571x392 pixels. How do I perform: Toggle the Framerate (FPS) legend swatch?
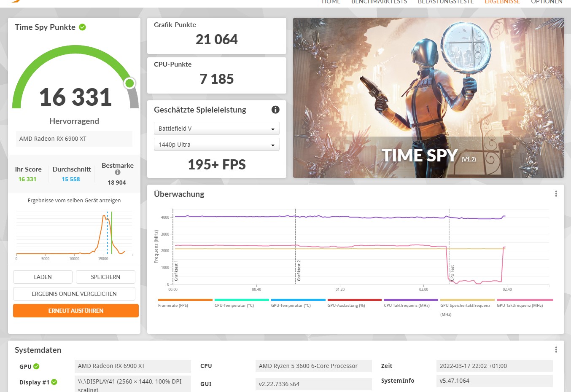185,300
